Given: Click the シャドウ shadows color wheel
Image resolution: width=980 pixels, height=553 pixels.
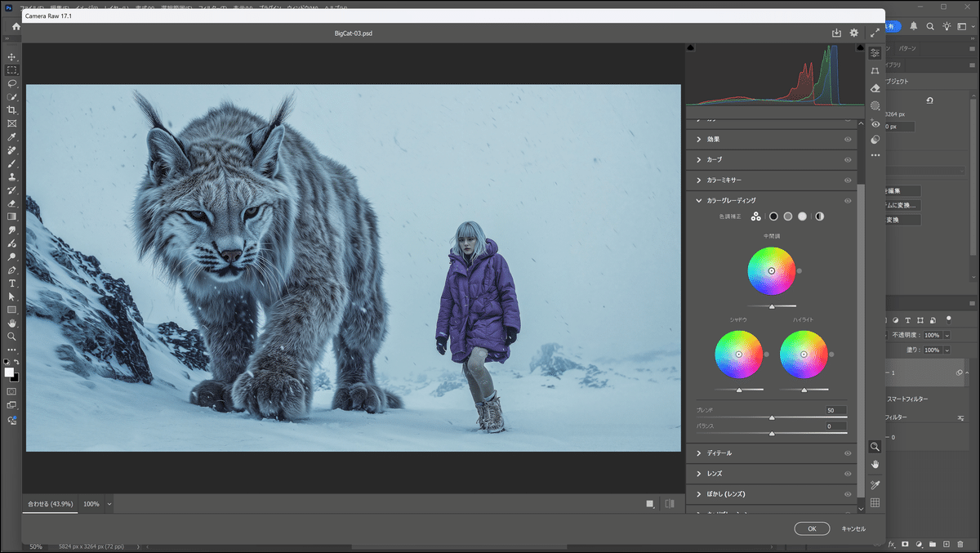Looking at the screenshot, I should 738,355.
